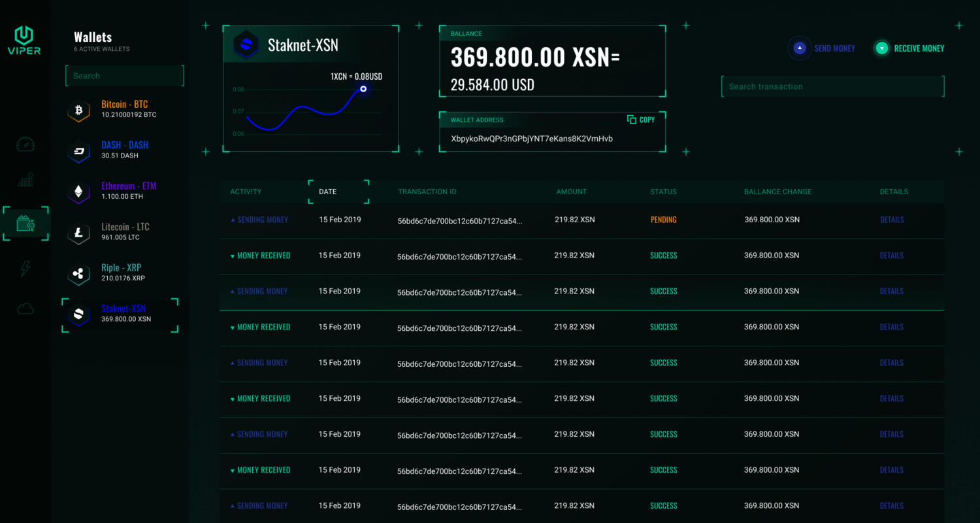Click the AMOUNT column header
The image size is (980, 523).
pyautogui.click(x=572, y=192)
